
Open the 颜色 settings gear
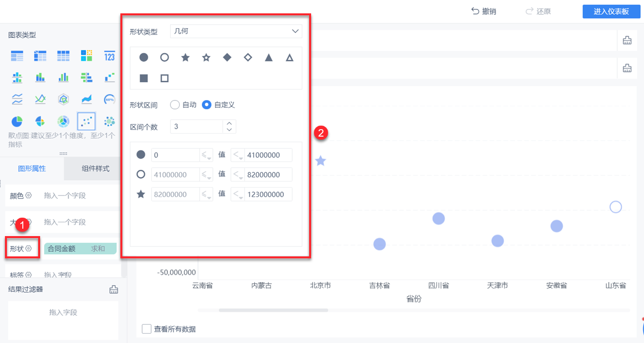[28, 196]
